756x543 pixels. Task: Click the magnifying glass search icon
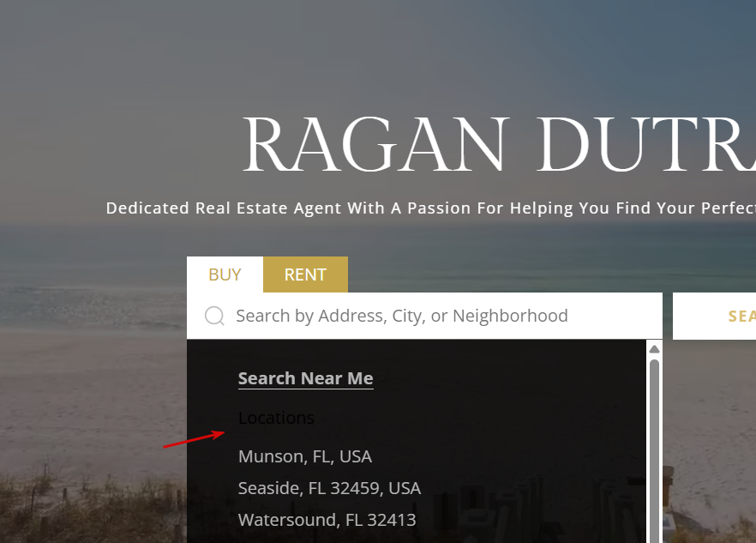pos(214,317)
